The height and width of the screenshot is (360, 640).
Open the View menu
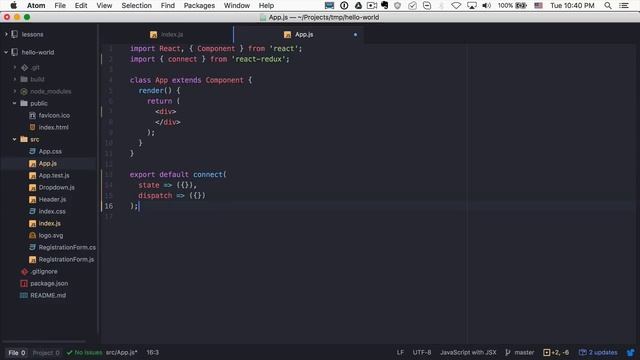pyautogui.click(x=104, y=5)
